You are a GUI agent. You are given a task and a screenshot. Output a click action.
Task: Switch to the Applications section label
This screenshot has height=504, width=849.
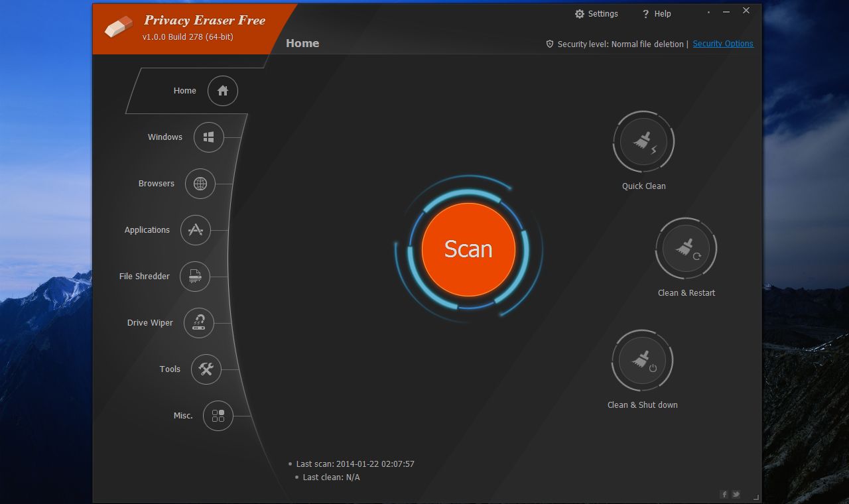(x=147, y=230)
